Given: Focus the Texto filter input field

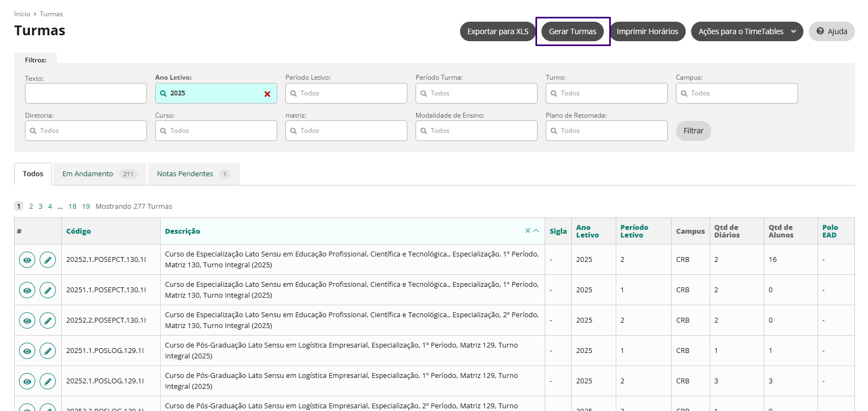Looking at the screenshot, I should tap(86, 93).
